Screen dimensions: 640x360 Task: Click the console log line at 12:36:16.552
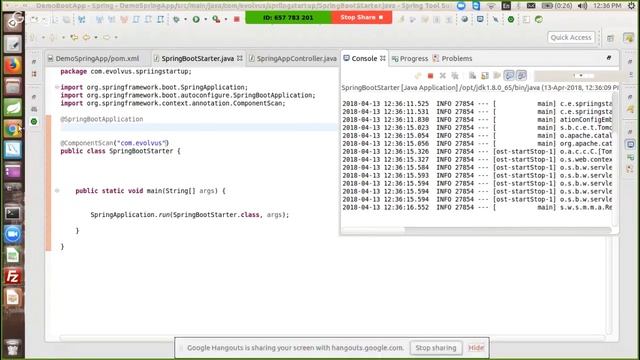pos(477,207)
